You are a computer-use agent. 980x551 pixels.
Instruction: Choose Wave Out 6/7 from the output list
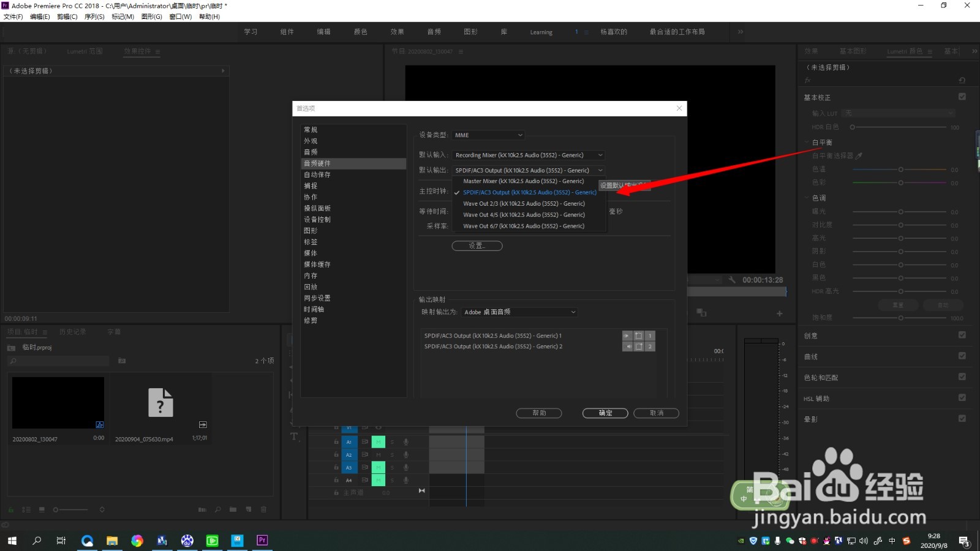pyautogui.click(x=524, y=226)
